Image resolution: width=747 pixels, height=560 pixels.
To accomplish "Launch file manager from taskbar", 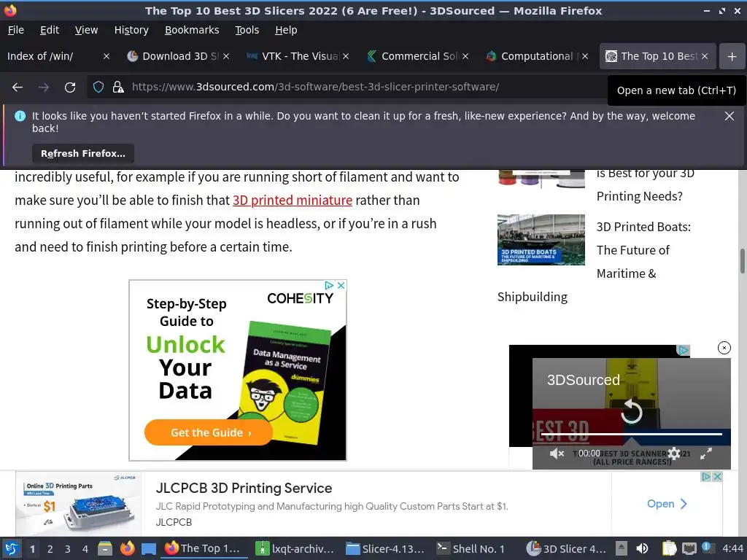I will pyautogui.click(x=105, y=548).
